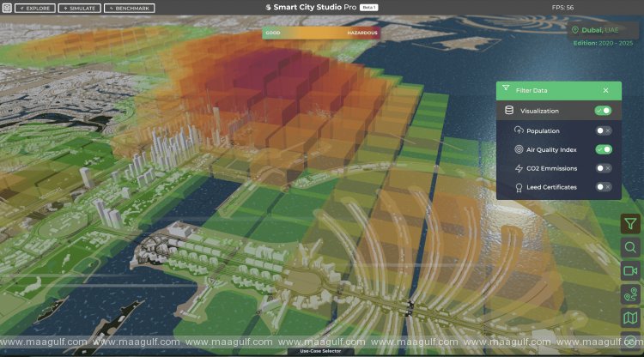Click the Good to Hazardous color legend

click(321, 33)
